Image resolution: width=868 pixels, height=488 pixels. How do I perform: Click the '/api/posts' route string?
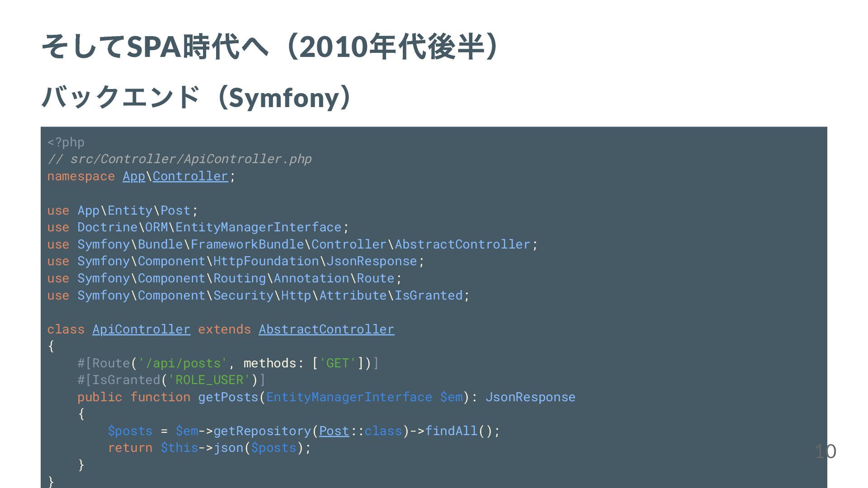coord(183,363)
